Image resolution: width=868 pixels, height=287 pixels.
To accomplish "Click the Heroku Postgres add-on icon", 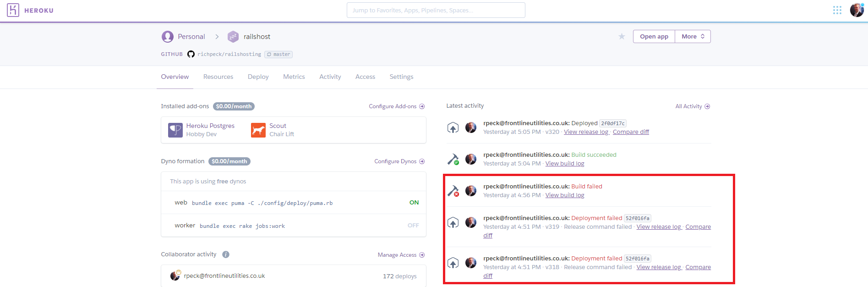I will point(175,130).
